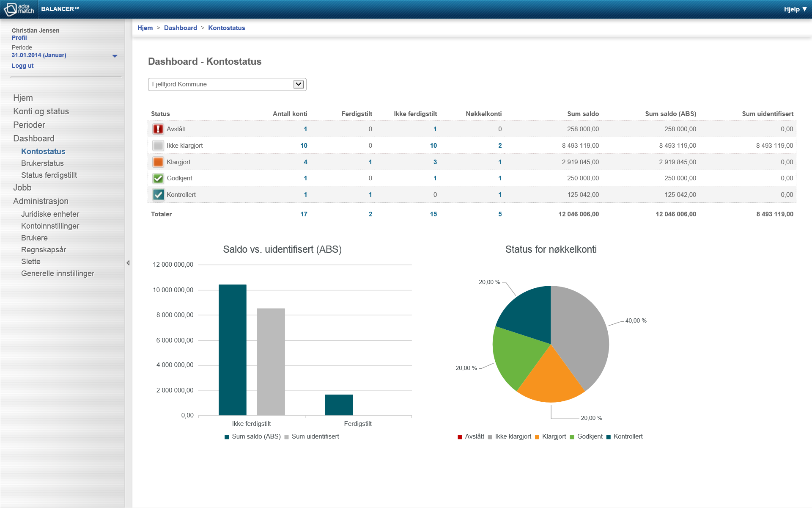Click the green Godkjent checkmark icon
This screenshot has width=812, height=508.
pyautogui.click(x=158, y=178)
